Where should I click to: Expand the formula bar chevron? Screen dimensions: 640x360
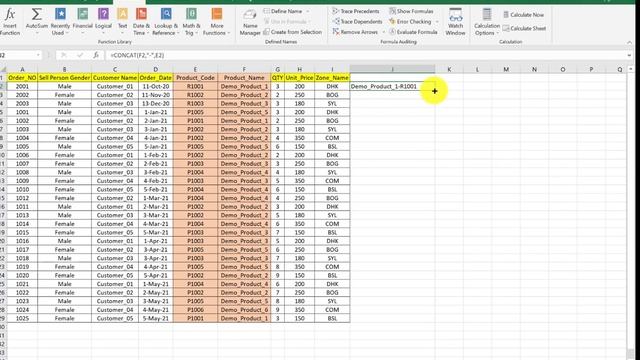[x=630, y=55]
